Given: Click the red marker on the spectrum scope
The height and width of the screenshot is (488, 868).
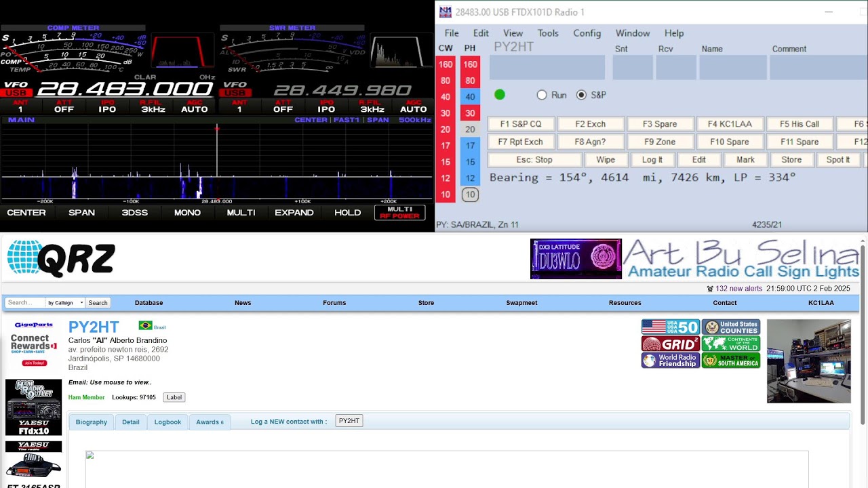Looking at the screenshot, I should (x=217, y=128).
